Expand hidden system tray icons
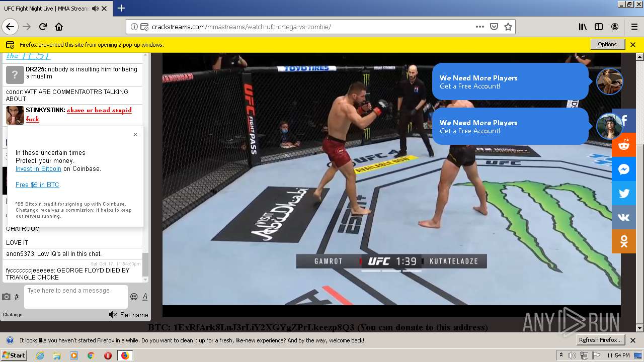644x362 pixels. click(x=561, y=355)
